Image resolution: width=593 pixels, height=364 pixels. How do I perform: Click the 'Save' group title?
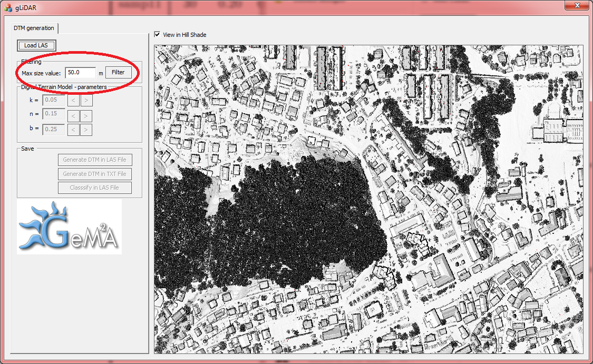click(x=27, y=149)
